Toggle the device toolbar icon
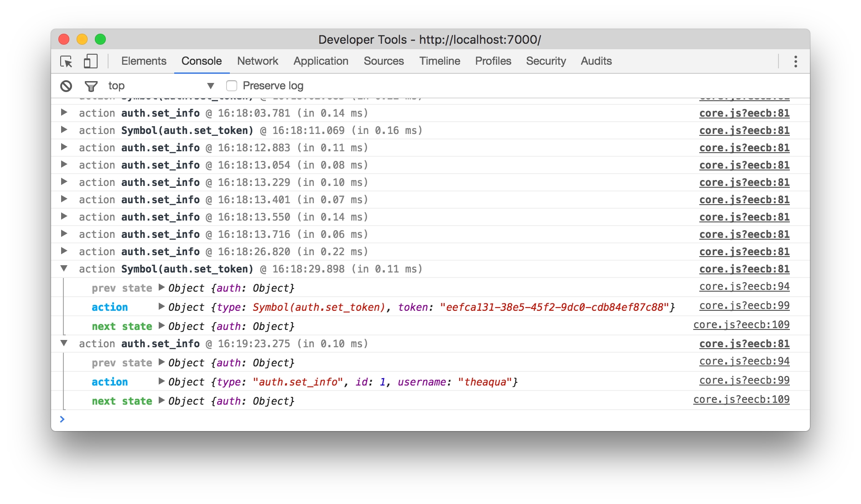Screen dimensions: 861x504 tap(90, 62)
